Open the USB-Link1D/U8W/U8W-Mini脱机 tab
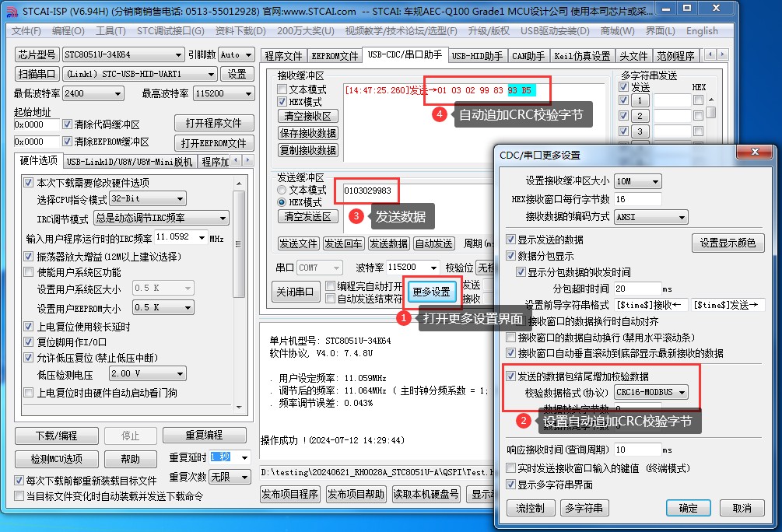Image resolution: width=782 pixels, height=532 pixels. (x=130, y=162)
